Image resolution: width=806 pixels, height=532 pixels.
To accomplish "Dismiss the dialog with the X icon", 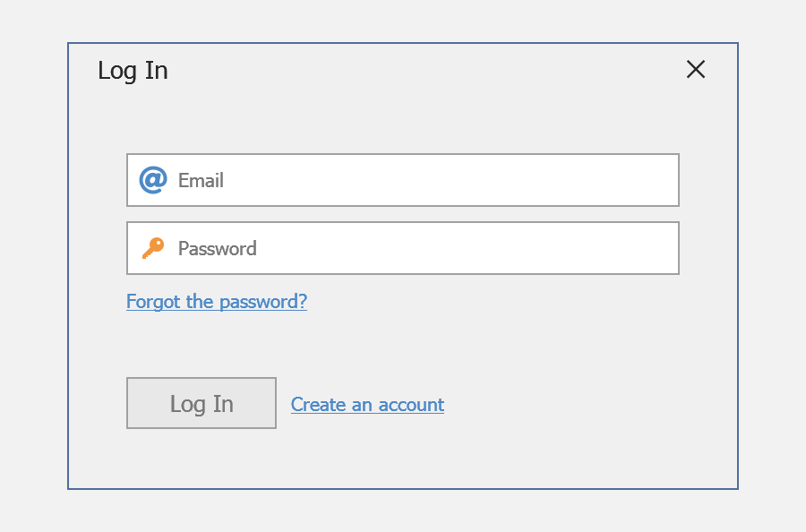I will (696, 69).
